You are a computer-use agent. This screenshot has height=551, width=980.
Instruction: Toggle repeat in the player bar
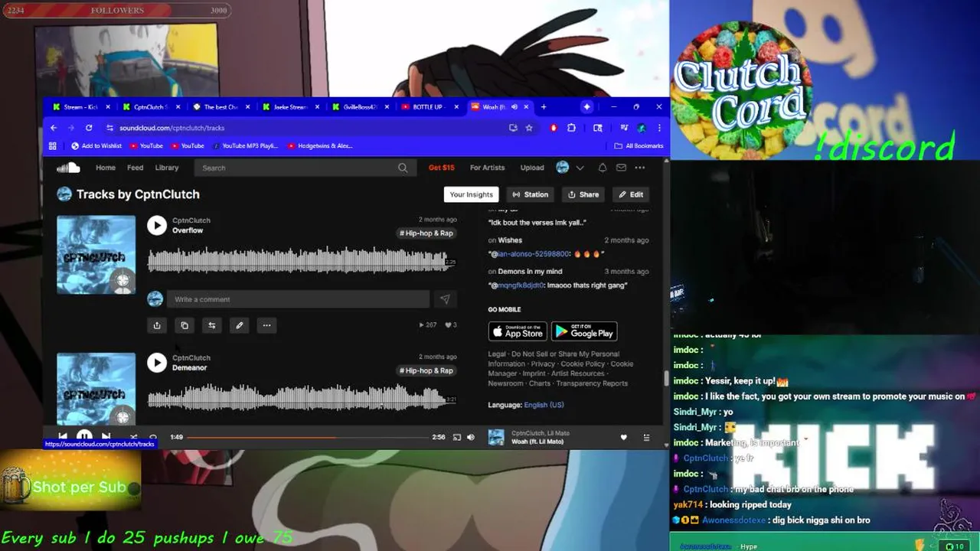(153, 438)
